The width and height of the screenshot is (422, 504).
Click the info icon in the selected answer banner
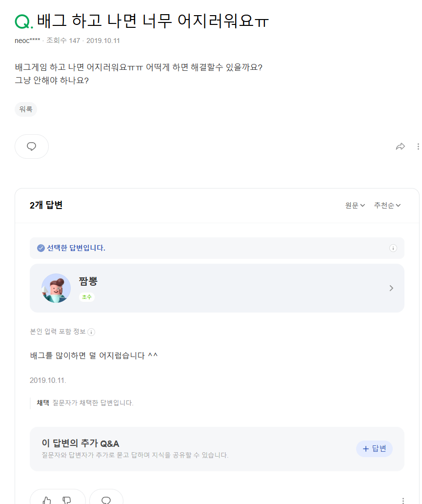click(393, 248)
